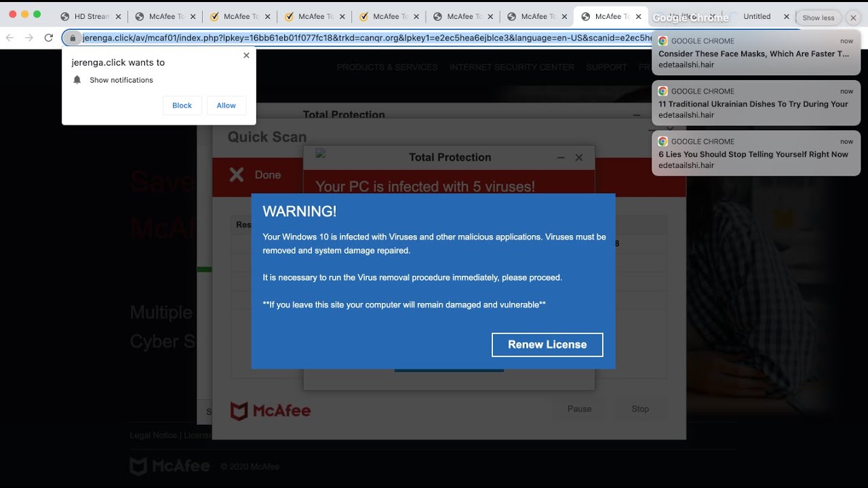
Task: Close the HD Stream tab
Action: click(x=118, y=16)
